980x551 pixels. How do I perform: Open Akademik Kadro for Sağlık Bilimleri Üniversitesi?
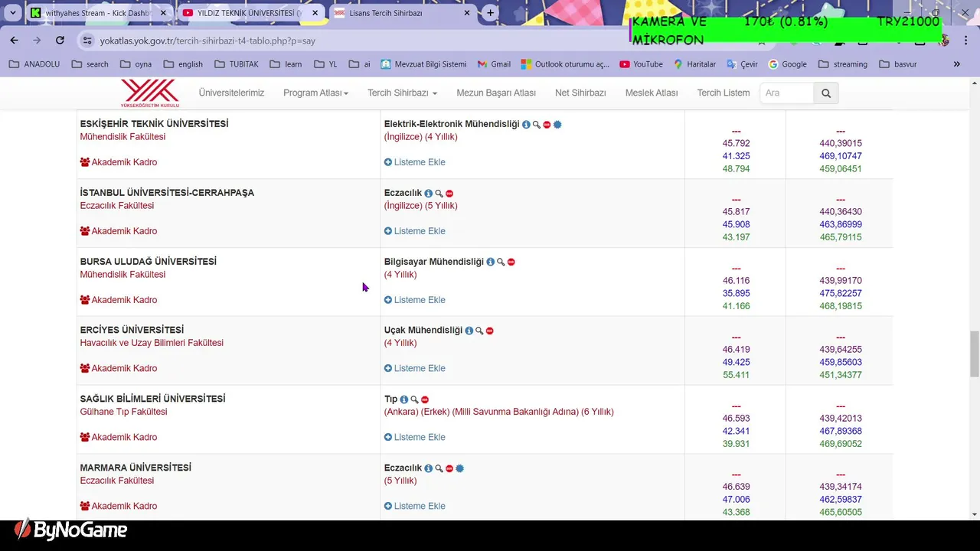[119, 437]
